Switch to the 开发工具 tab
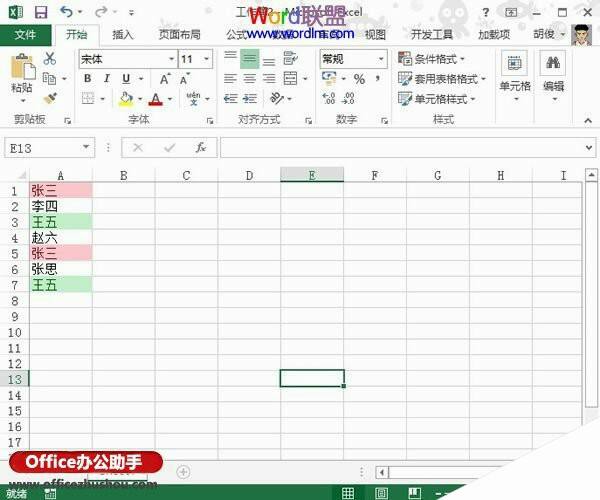This screenshot has height=500, width=600. pyautogui.click(x=432, y=35)
